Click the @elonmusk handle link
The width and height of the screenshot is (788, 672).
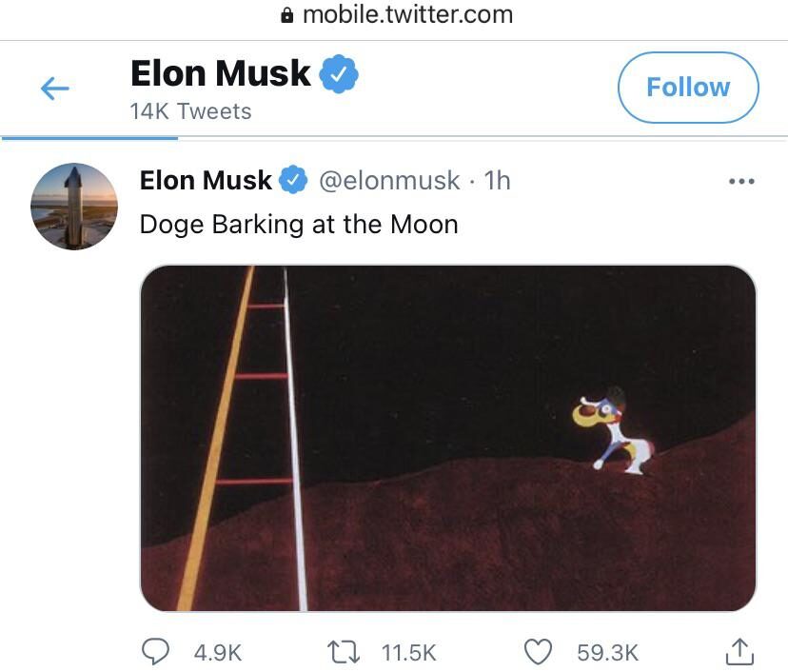coord(389,181)
